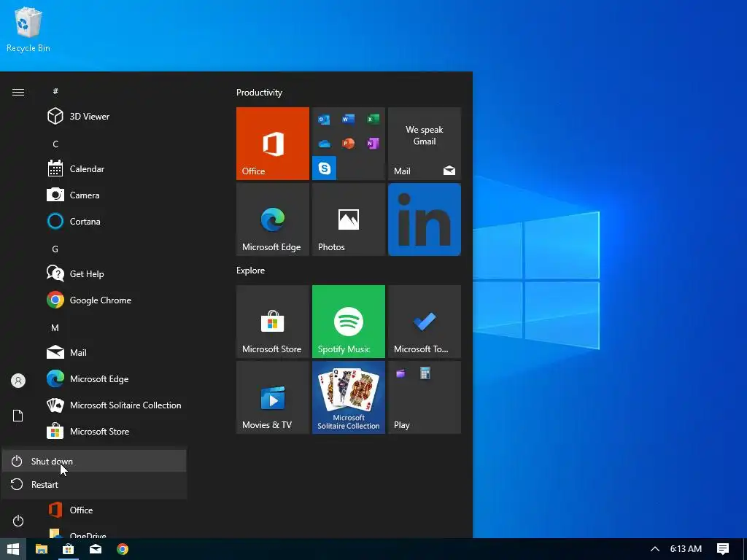Expand the Start menu hamburger button

18,92
